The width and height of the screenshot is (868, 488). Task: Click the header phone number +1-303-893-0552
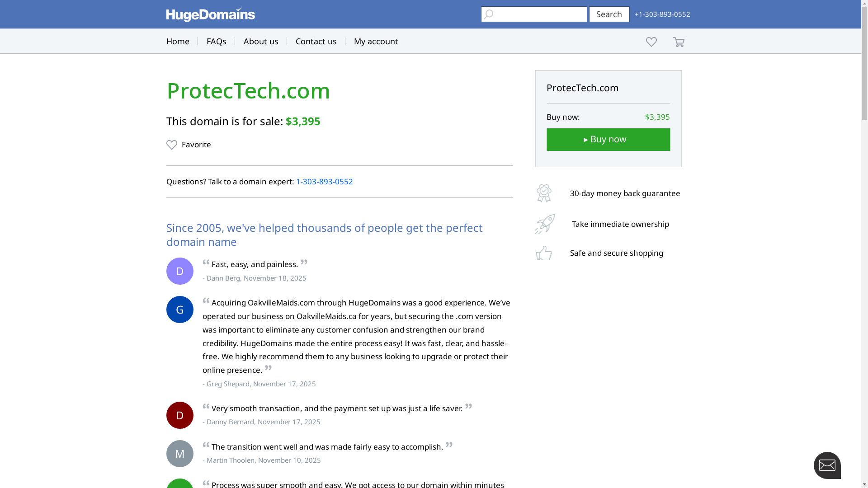pyautogui.click(x=662, y=14)
